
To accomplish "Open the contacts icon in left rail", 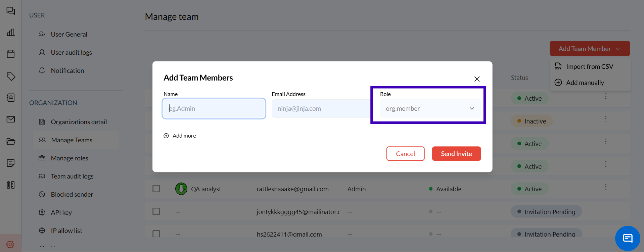I will coord(11,98).
